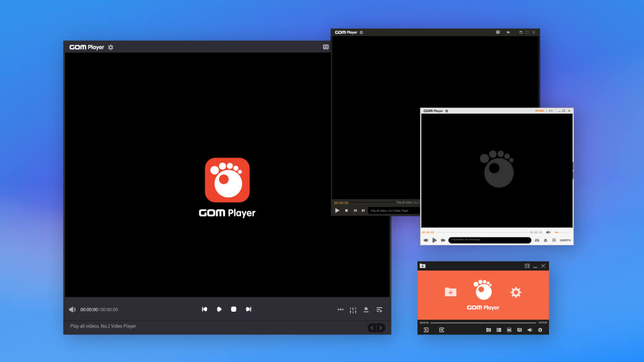Stop playback in the large player controls
The image size is (644, 362).
(233, 309)
